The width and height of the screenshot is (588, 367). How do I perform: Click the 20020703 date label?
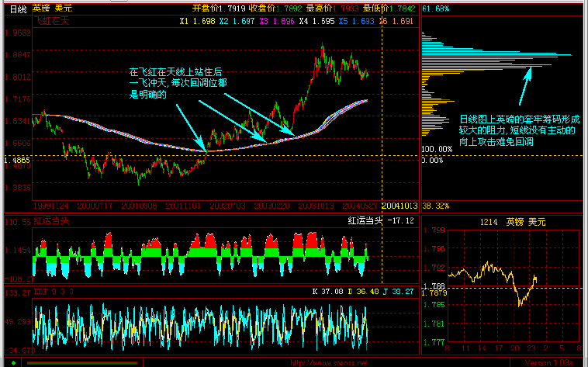click(x=227, y=206)
